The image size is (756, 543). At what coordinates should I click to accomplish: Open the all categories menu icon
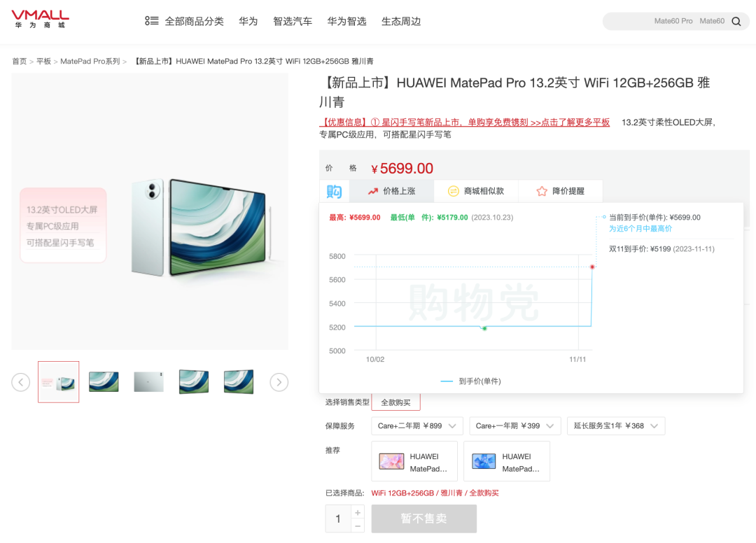152,21
